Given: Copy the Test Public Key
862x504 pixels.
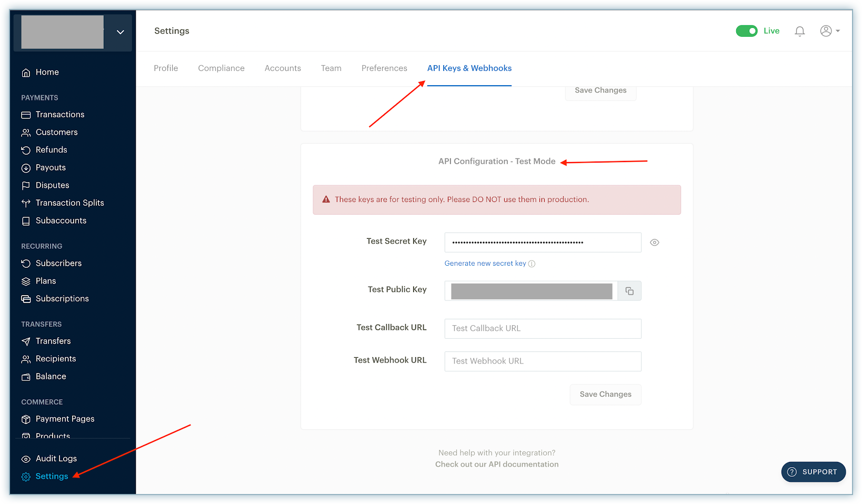Looking at the screenshot, I should [x=629, y=291].
